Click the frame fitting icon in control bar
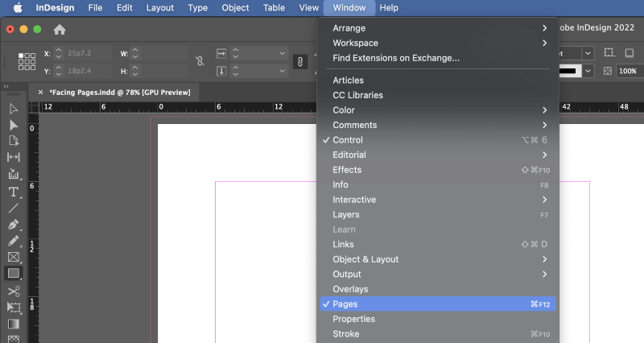 pyautogui.click(x=609, y=52)
